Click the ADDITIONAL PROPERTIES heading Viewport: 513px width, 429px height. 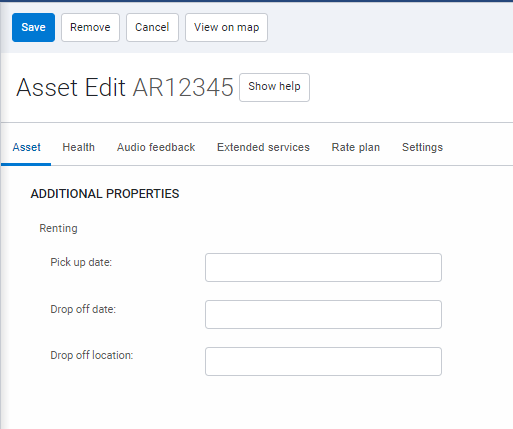[x=105, y=194]
